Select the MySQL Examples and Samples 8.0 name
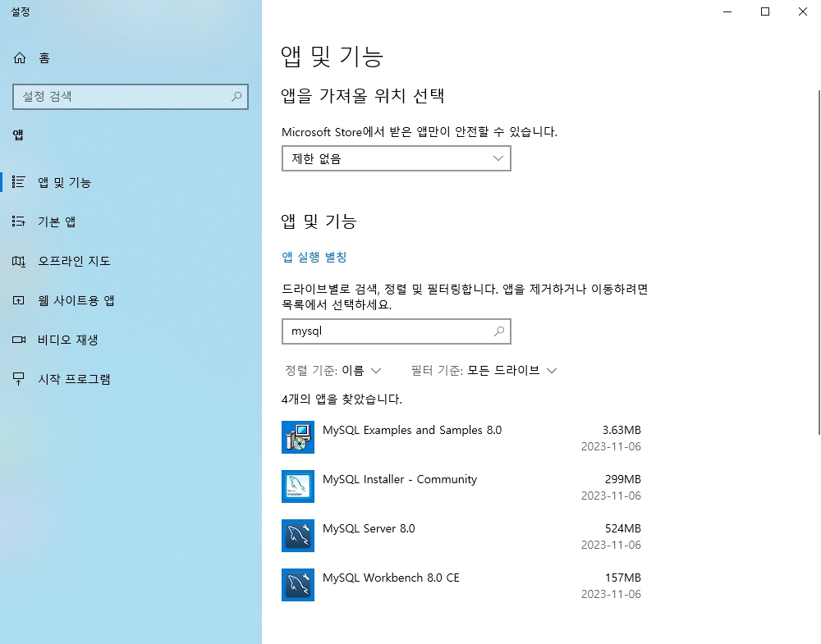This screenshot has width=821, height=644. tap(412, 430)
